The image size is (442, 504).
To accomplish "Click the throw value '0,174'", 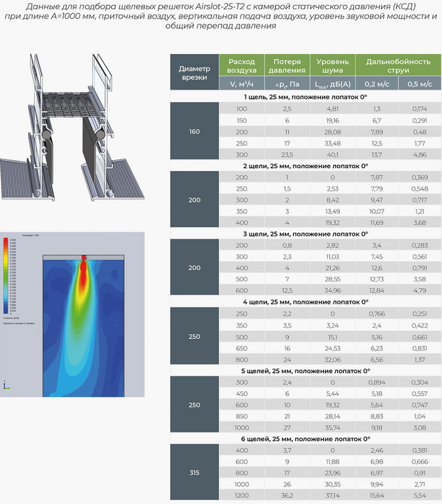I will point(420,109).
